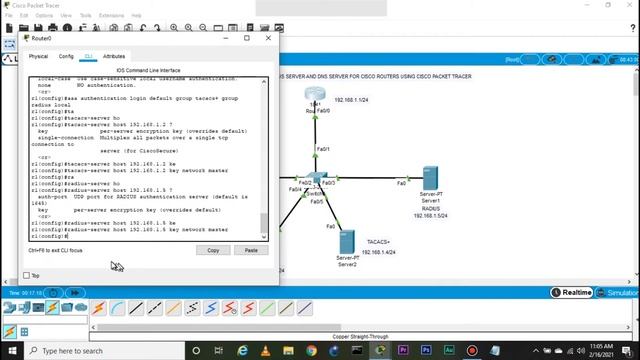This screenshot has width=640, height=360.
Task: Open the Options menu
Action: pyautogui.click(x=44, y=16)
